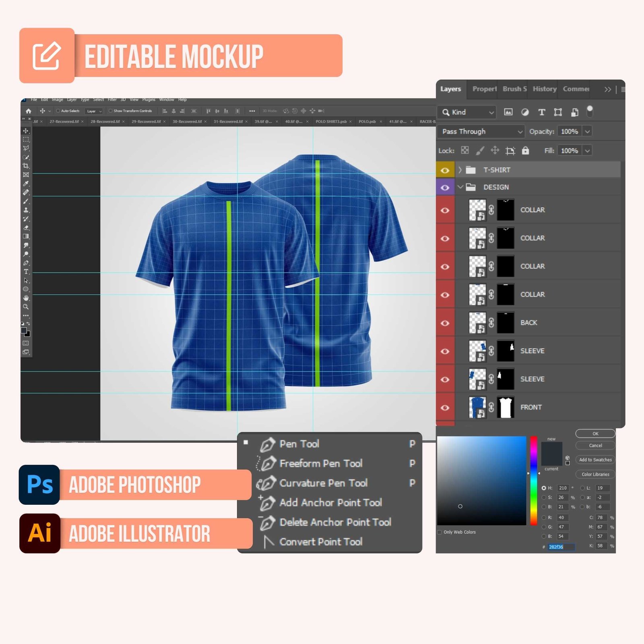Filter layers by type layers icon
Viewport: 644px width, 644px height.
(541, 112)
